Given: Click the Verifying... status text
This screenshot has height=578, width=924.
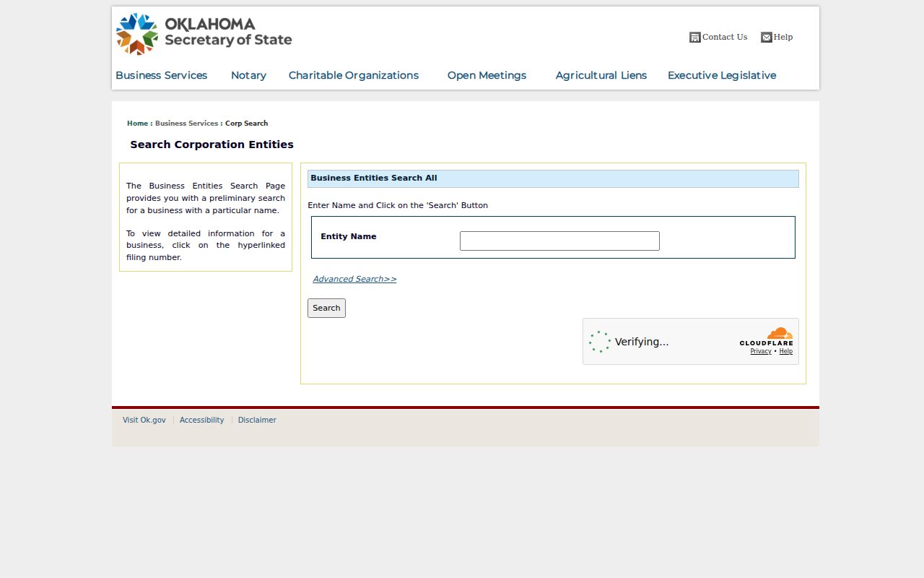Looking at the screenshot, I should click(x=642, y=342).
